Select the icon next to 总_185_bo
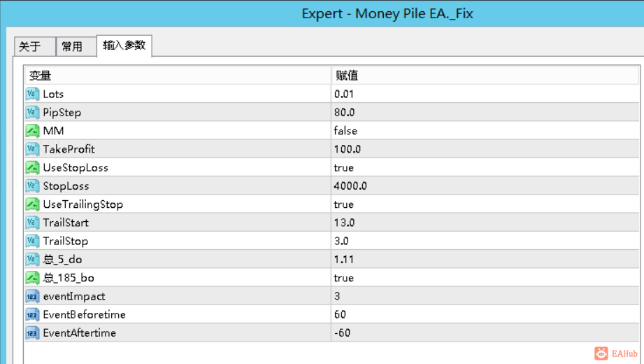The image size is (644, 364). tap(32, 278)
